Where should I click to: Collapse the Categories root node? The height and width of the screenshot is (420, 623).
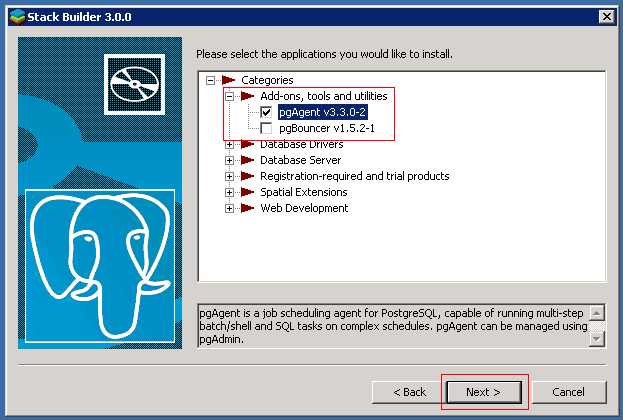point(211,81)
